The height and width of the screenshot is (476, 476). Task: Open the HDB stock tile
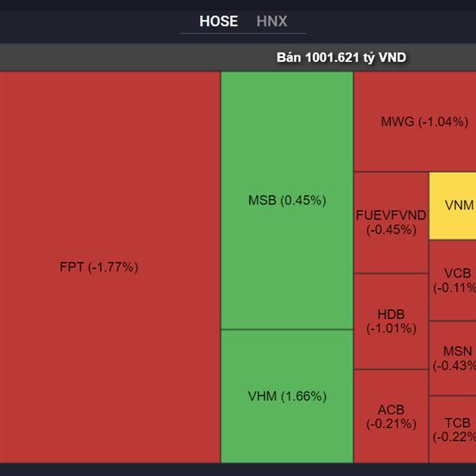[391, 321]
